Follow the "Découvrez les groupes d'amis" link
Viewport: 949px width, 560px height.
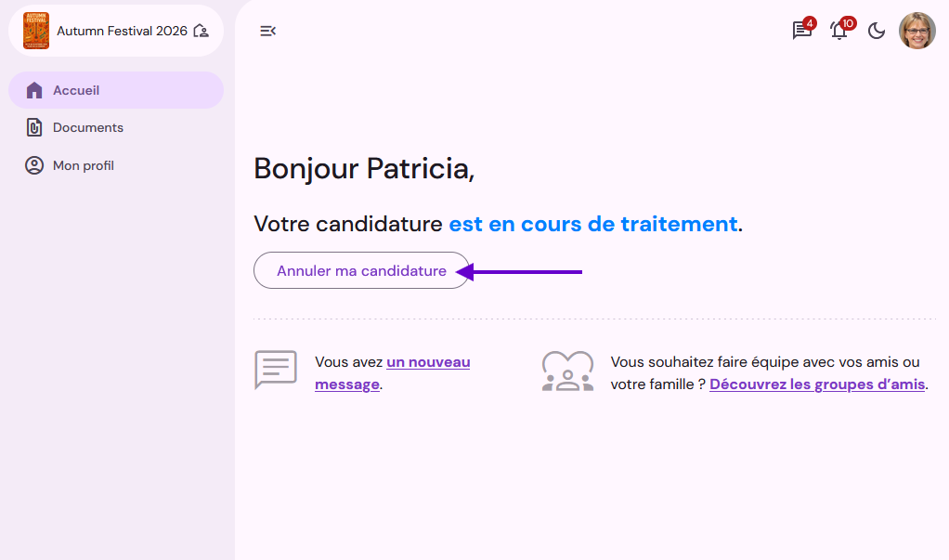pyautogui.click(x=817, y=384)
